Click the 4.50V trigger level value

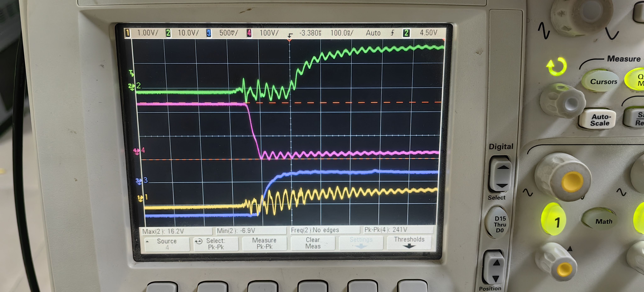click(x=428, y=33)
